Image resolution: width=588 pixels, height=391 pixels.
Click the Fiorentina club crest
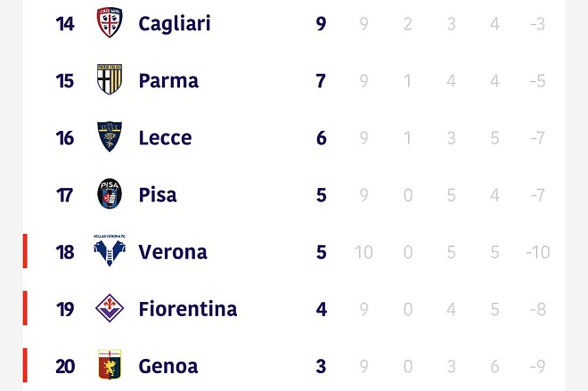click(x=110, y=308)
